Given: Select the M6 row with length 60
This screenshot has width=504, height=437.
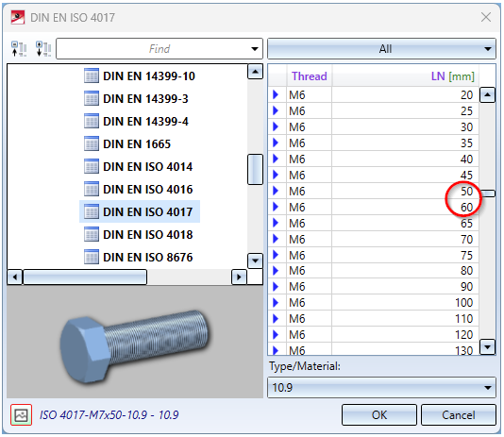Looking at the screenshot, I should [373, 208].
